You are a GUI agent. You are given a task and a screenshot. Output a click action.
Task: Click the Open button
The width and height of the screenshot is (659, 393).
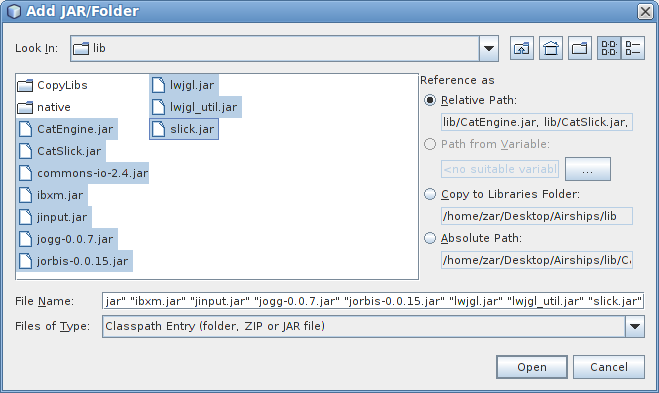[x=532, y=367]
